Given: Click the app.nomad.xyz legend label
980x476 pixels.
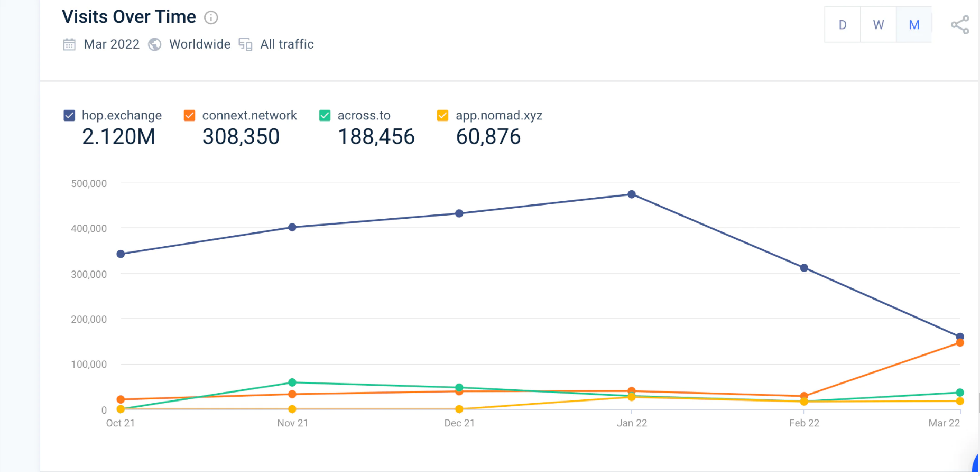Looking at the screenshot, I should [499, 115].
